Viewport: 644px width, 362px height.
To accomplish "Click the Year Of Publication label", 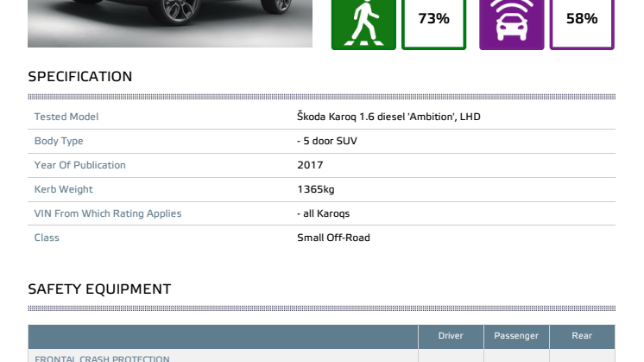I will [x=79, y=165].
